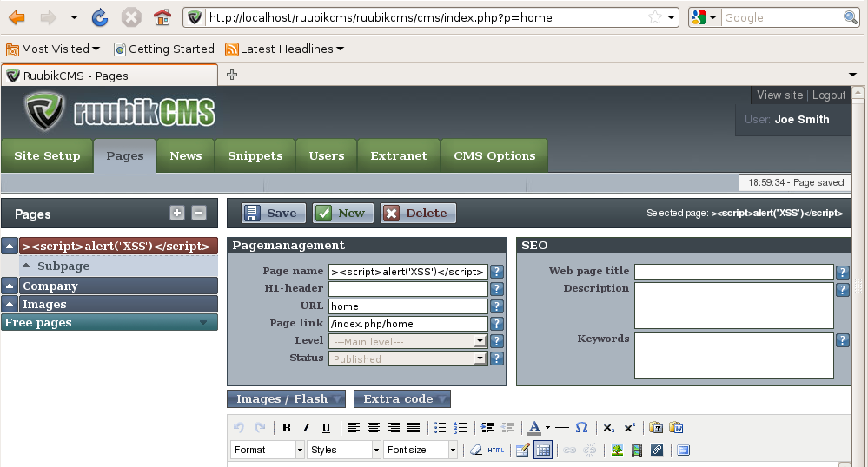The image size is (868, 467).
Task: Open the Level dropdown
Action: 408,341
